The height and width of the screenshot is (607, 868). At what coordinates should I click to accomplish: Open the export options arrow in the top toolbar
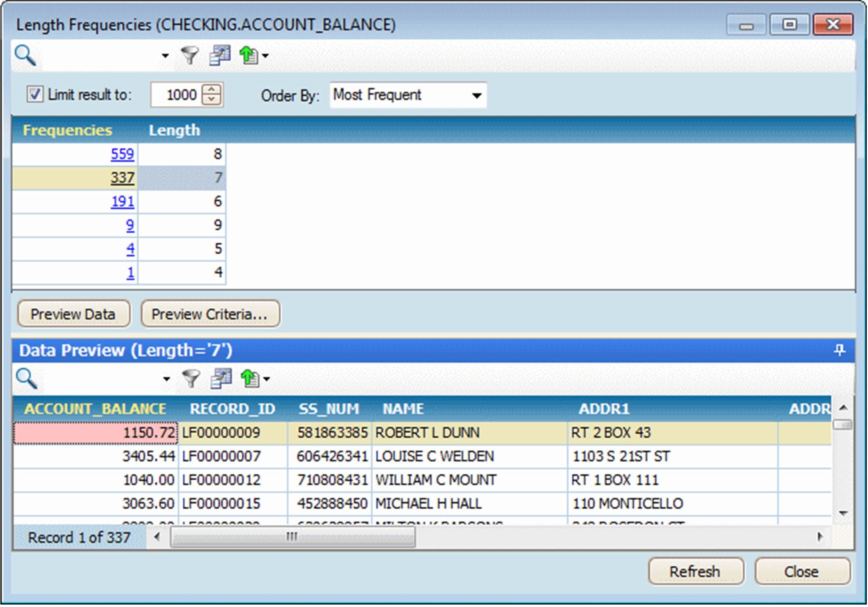coord(265,56)
